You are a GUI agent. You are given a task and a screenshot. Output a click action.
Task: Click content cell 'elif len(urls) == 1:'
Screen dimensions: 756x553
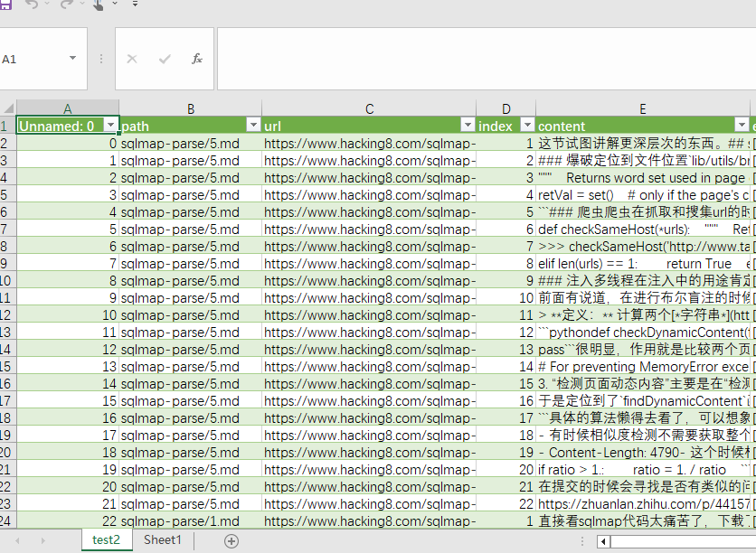pos(643,264)
